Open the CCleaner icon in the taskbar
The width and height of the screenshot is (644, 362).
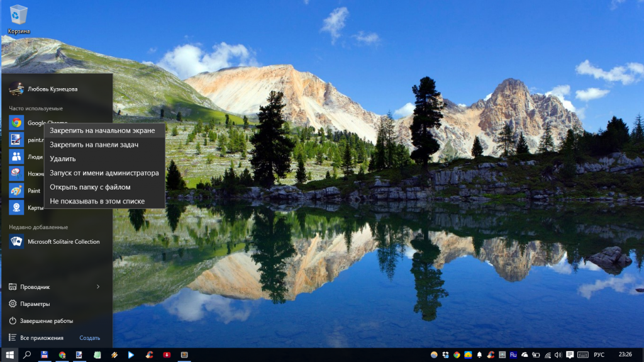point(150,355)
